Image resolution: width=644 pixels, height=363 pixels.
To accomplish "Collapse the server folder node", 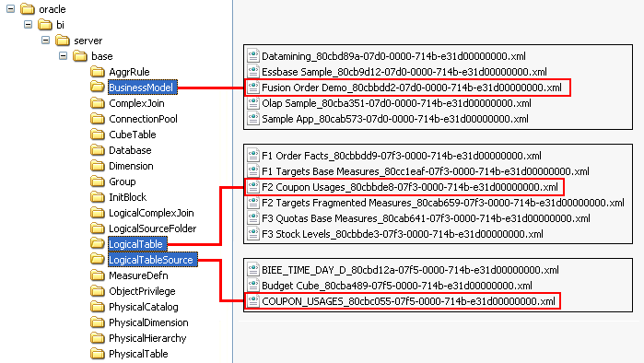I will pyautogui.click(x=45, y=40).
